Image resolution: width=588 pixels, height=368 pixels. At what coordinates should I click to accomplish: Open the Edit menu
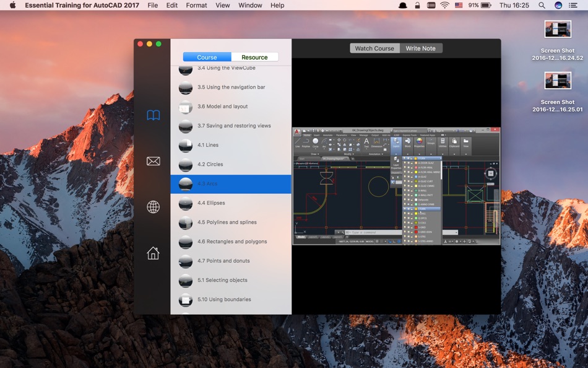coord(172,5)
